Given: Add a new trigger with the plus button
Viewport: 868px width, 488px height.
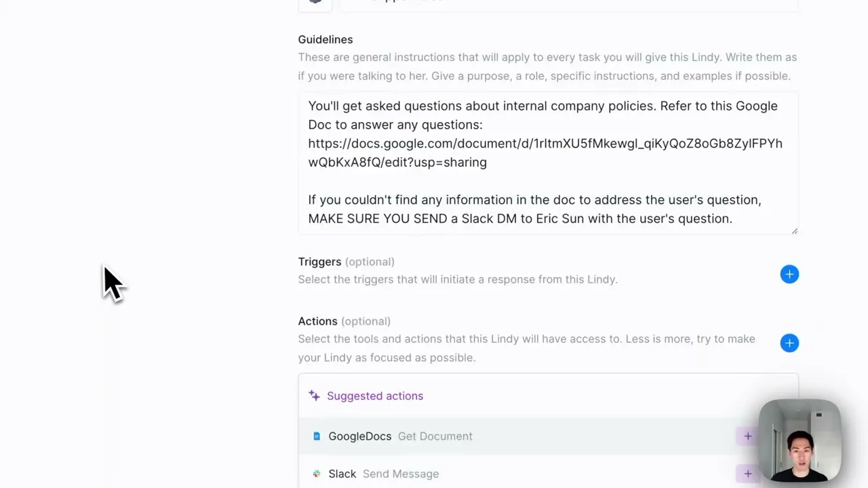Looking at the screenshot, I should [789, 274].
